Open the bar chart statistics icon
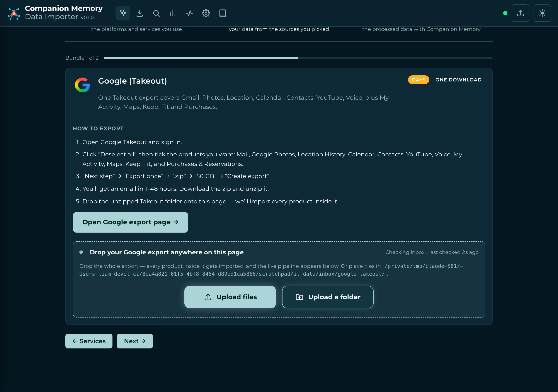 tap(173, 13)
